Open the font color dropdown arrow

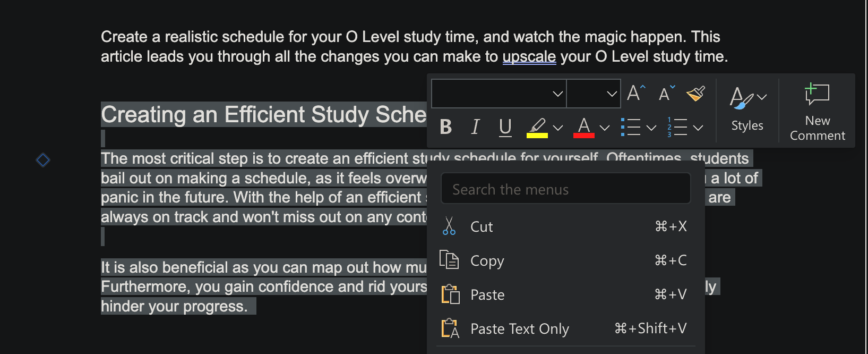[605, 128]
